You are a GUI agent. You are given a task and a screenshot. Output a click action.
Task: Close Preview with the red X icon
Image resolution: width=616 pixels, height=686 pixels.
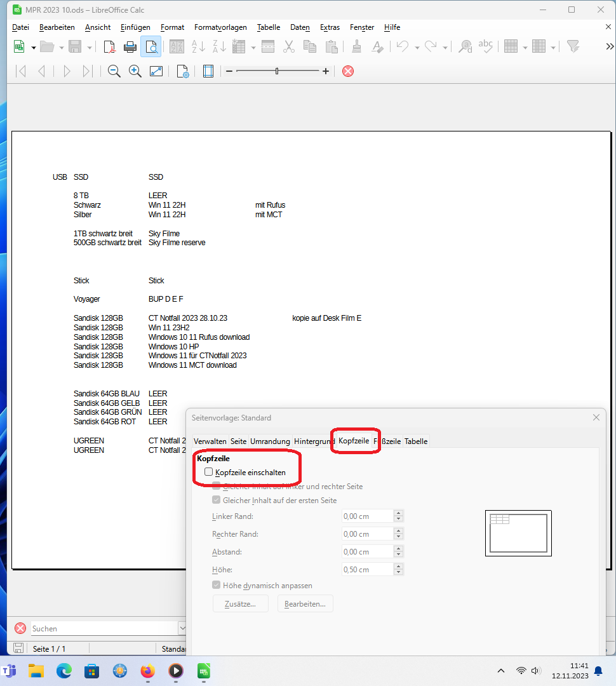[348, 71]
